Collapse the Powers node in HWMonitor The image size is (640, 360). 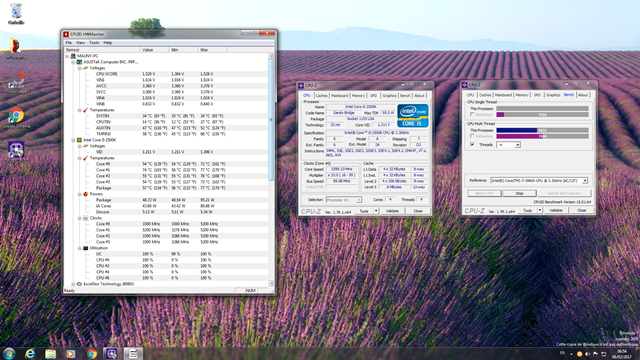click(80, 194)
